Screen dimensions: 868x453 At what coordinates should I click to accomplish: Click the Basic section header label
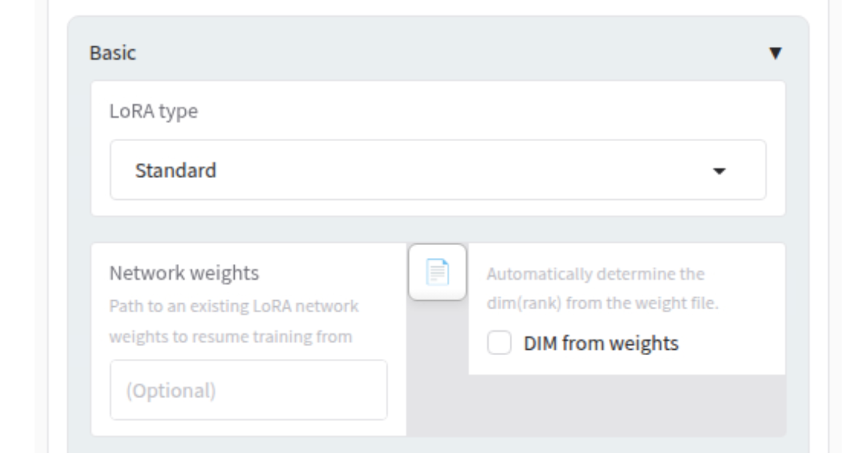click(x=112, y=53)
